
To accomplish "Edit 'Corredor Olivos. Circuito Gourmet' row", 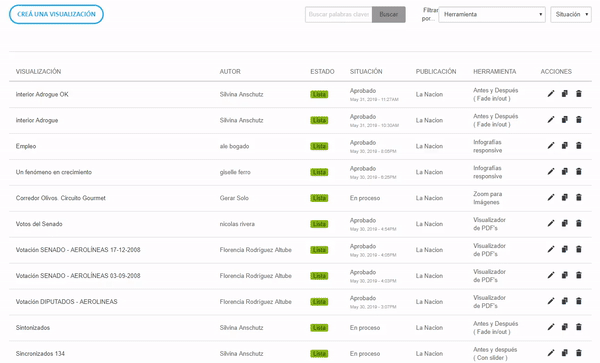I will pos(551,198).
